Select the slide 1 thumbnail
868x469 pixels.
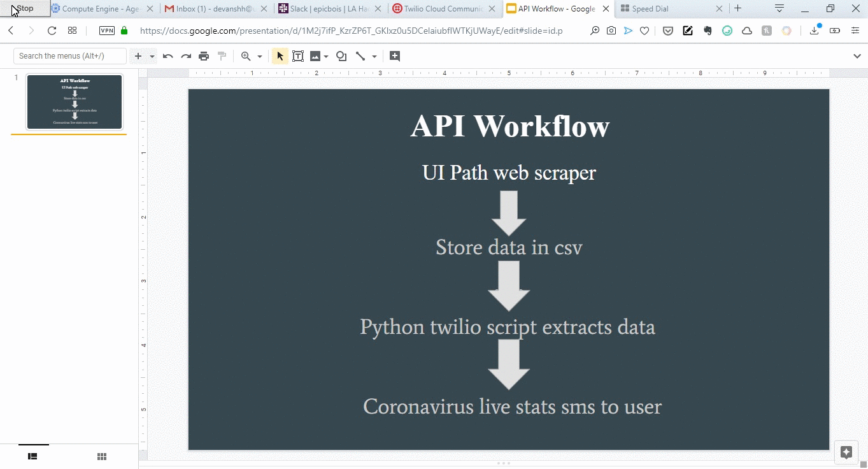coord(75,102)
